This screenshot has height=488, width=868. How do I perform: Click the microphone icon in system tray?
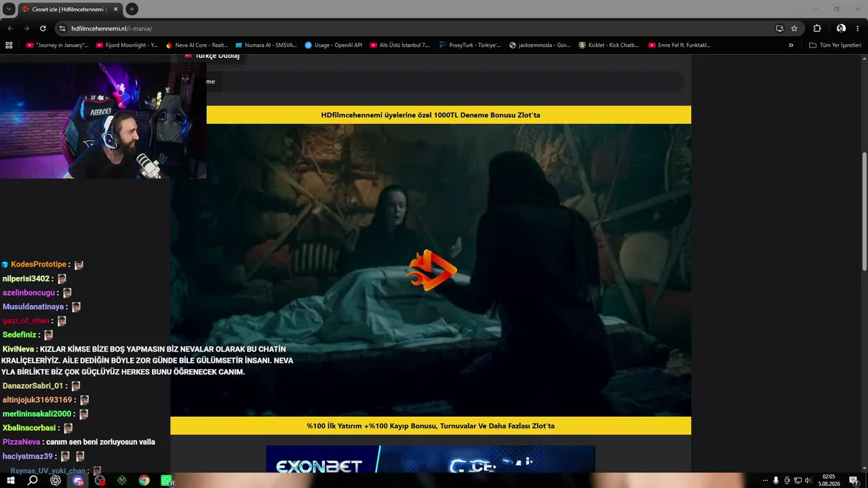click(776, 481)
